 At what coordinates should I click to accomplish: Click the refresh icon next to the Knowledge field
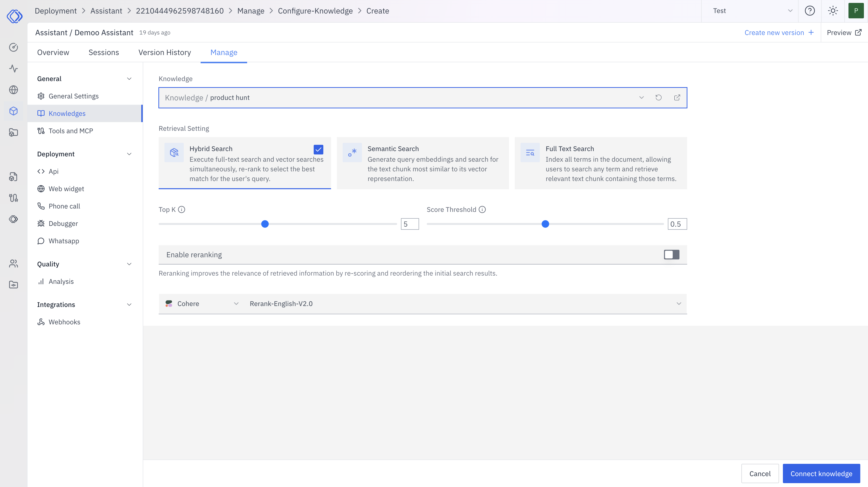(x=659, y=97)
